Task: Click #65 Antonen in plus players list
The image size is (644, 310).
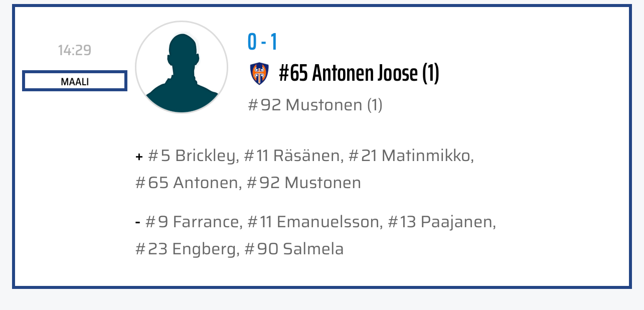Action: coord(187,183)
